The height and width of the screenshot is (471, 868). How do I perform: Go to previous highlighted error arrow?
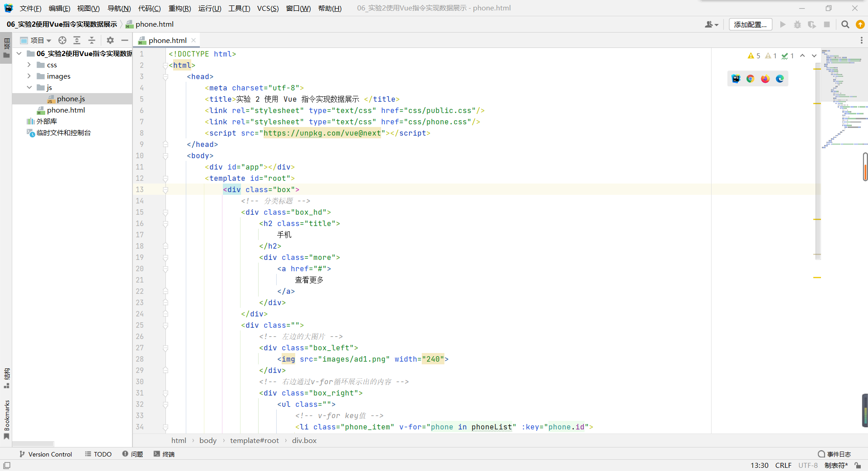coord(802,56)
